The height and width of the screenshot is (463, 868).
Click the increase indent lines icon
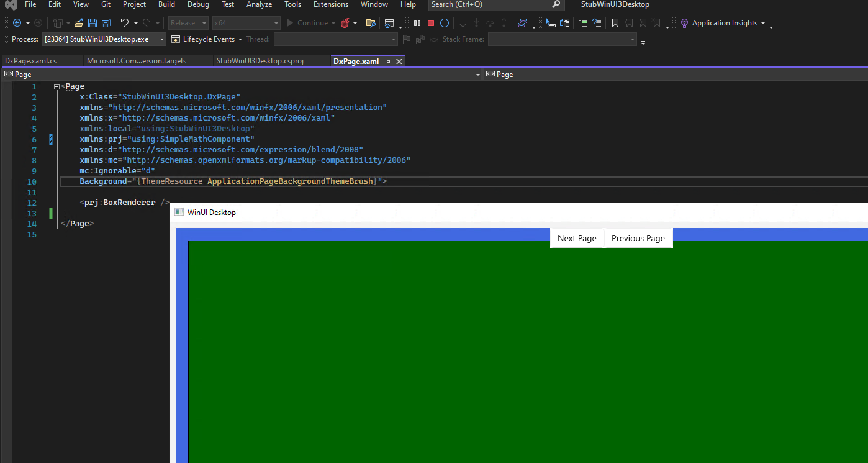(583, 23)
